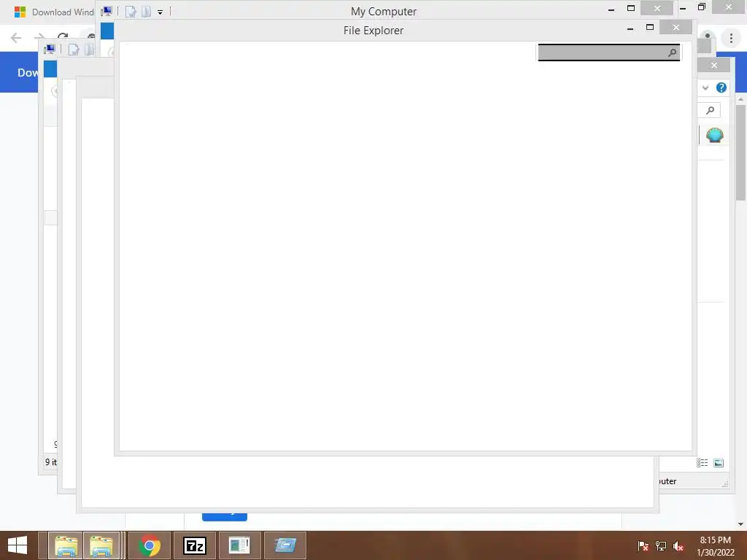Screen dimensions: 747x560
Task: Click search magnifier in the rear explorer window
Action: (710, 111)
